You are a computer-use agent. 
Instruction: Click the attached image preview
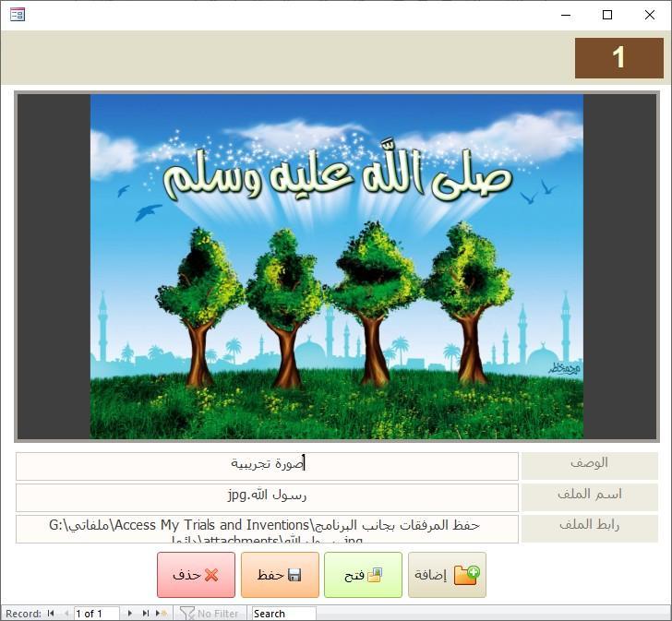[336, 267]
